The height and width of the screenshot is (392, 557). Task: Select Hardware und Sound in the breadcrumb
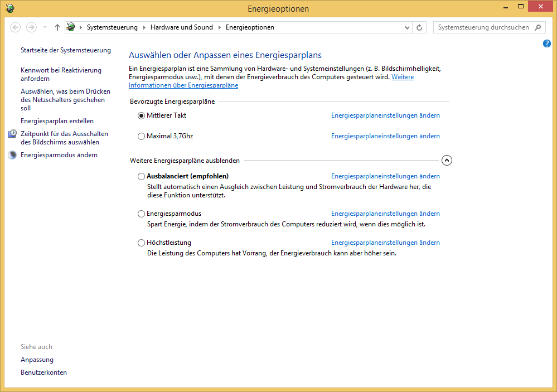[x=182, y=27]
